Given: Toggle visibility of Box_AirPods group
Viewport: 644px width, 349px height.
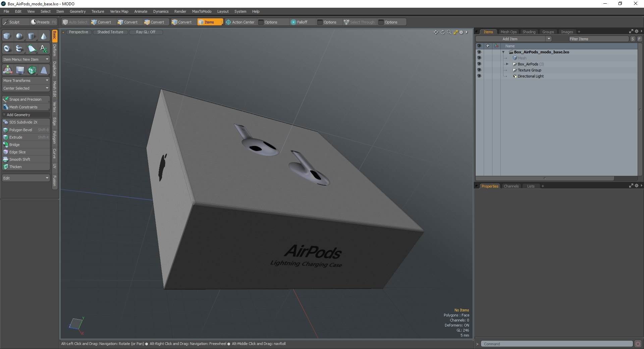Looking at the screenshot, I should tap(479, 64).
